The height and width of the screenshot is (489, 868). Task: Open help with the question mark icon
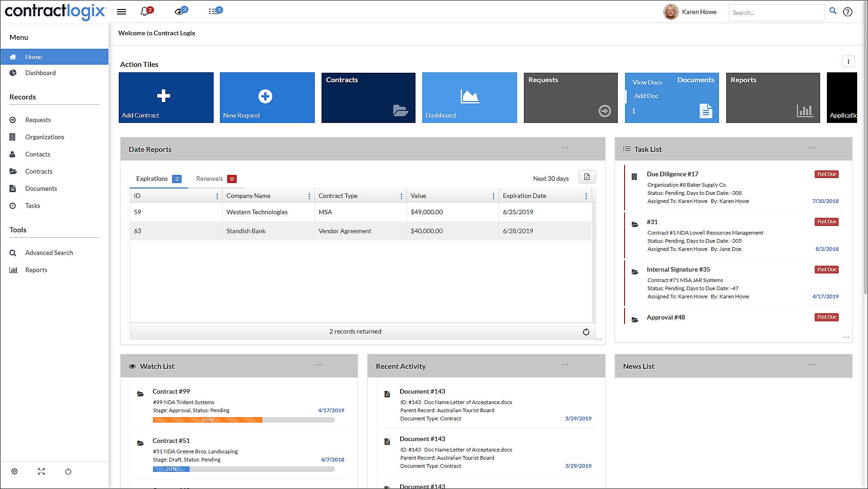(848, 12)
